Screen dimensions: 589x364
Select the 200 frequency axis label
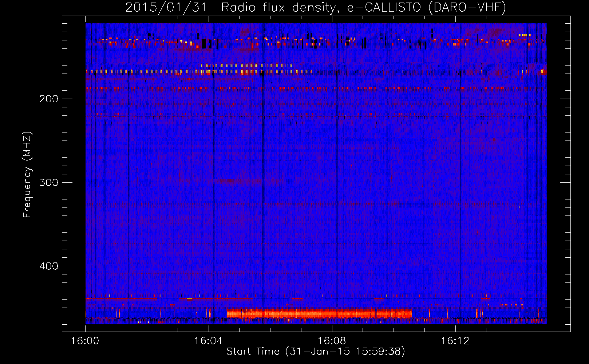[x=49, y=99]
